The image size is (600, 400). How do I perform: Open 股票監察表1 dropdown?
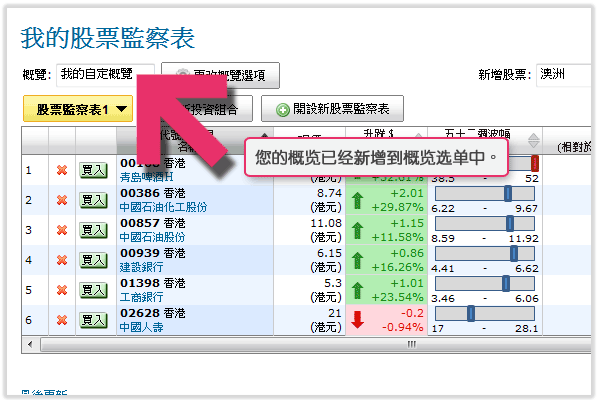pyautogui.click(x=78, y=109)
